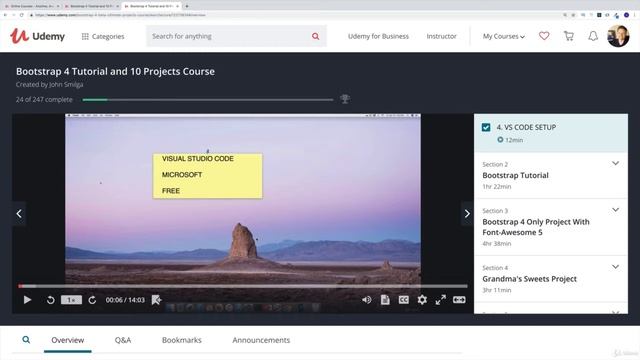Uncheck the VS CODE SETUP lecture checkbox
Viewport: 640px width, 360px height.
pos(486,127)
